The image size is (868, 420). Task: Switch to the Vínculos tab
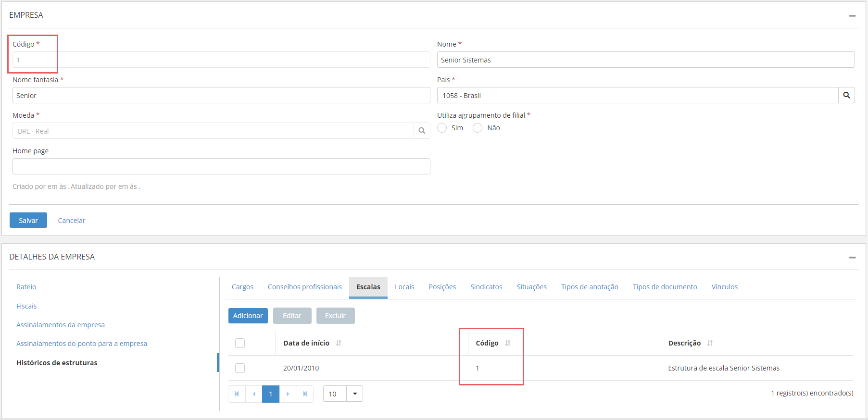point(725,287)
